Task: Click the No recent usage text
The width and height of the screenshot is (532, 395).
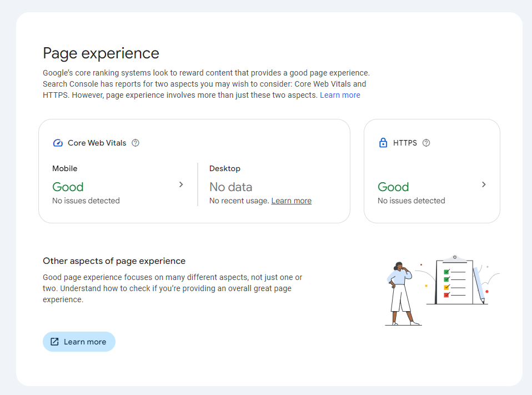Action: [239, 201]
